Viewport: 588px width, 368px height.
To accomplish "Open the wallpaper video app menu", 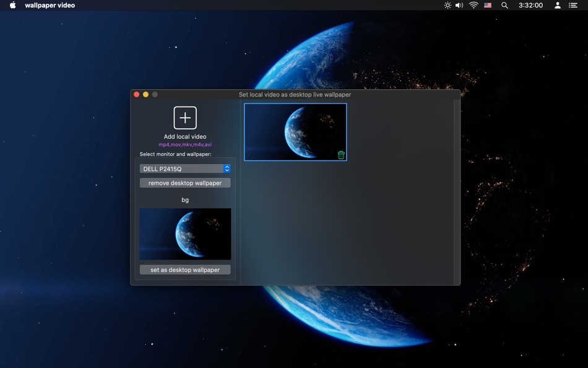I will (50, 5).
